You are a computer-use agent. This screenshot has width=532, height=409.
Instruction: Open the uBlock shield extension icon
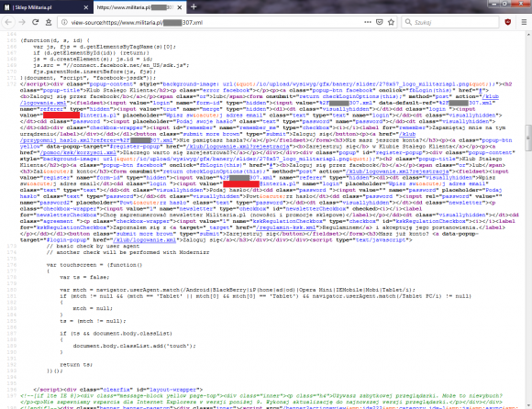coord(508,22)
